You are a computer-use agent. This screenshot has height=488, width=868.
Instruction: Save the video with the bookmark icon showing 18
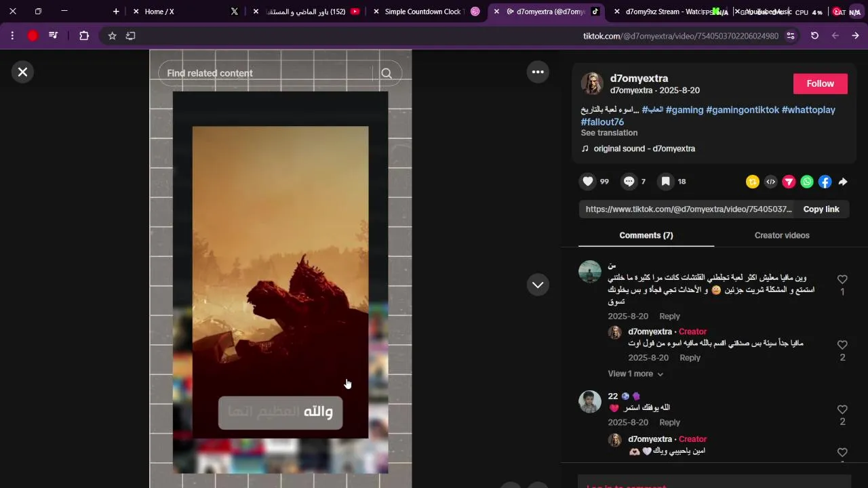666,181
